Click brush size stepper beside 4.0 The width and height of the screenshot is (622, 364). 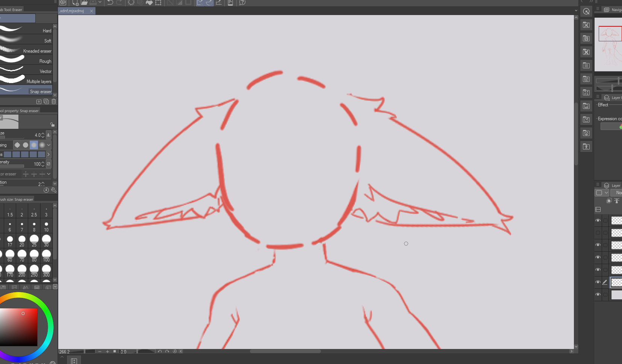click(43, 135)
